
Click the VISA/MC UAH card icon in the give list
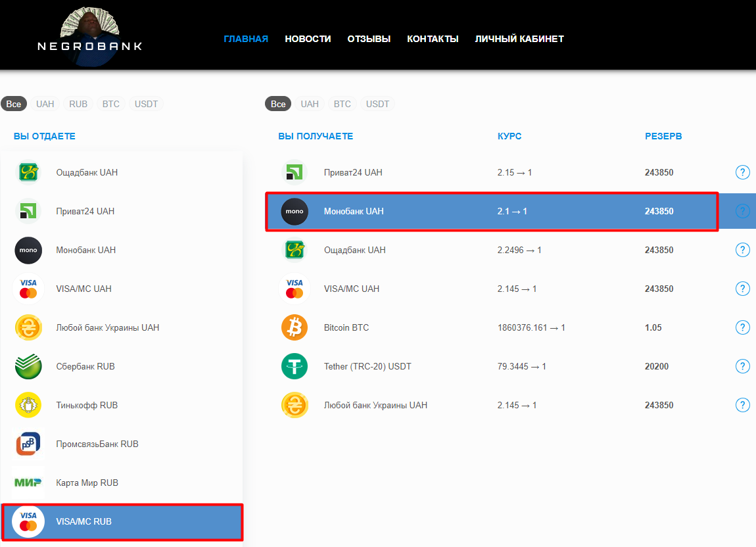click(28, 289)
